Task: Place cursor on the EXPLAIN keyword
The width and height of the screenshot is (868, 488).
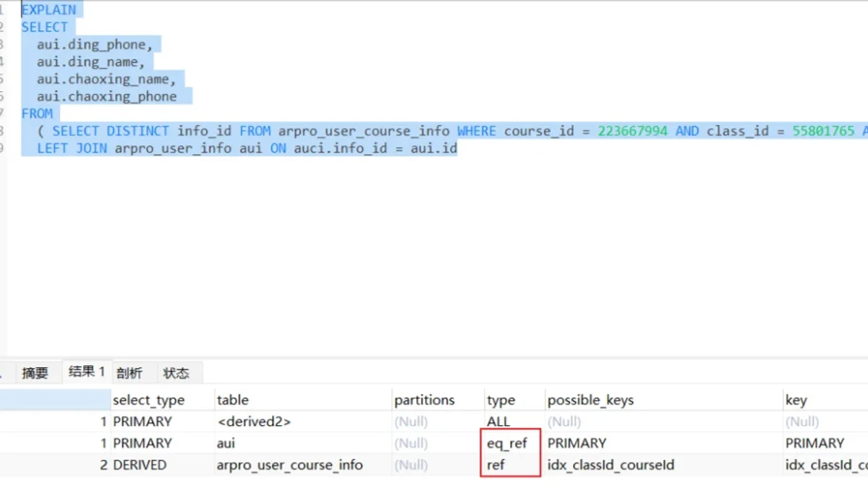Action: pos(48,10)
